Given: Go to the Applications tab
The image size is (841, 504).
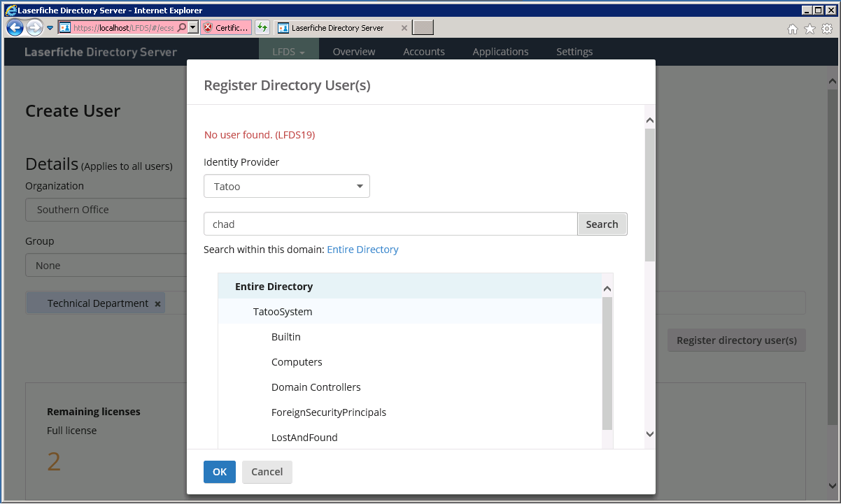Looking at the screenshot, I should pos(500,52).
